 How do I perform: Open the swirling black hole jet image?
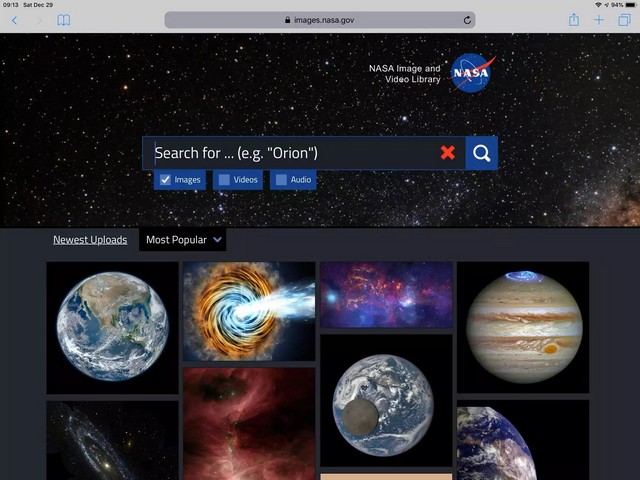pos(249,311)
